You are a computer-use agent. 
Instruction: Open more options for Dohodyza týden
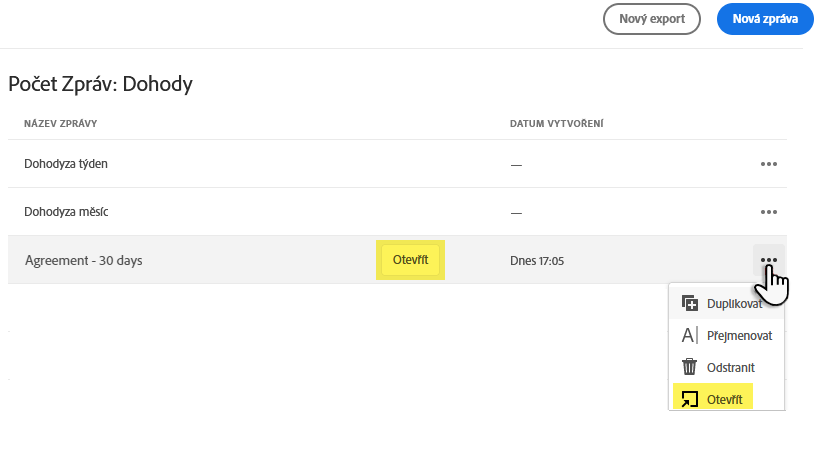tap(769, 164)
